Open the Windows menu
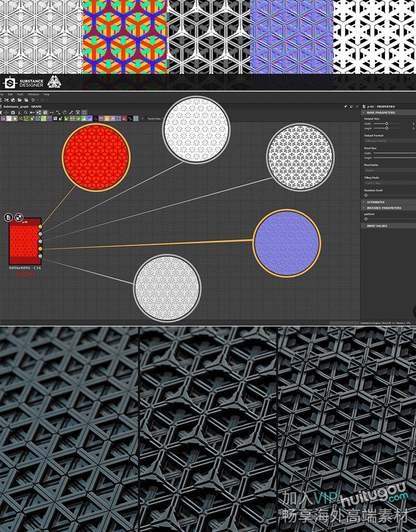The height and width of the screenshot is (532, 416). click(x=33, y=94)
